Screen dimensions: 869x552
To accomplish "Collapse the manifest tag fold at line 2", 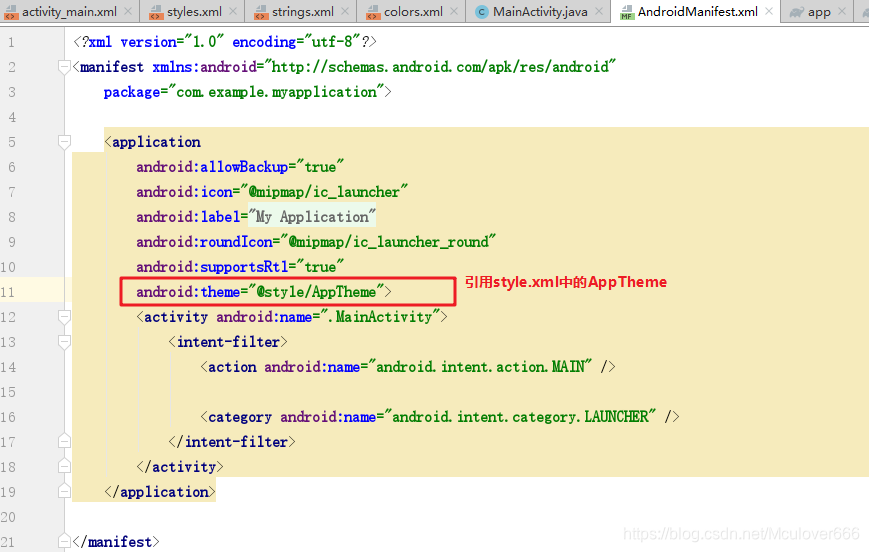I will click(x=64, y=67).
